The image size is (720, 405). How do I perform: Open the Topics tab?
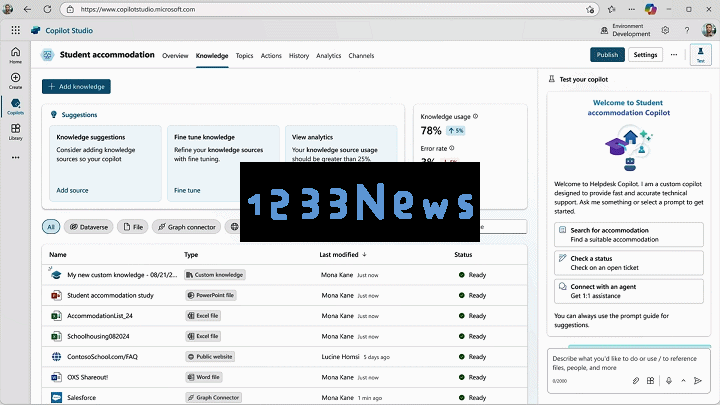(x=244, y=56)
